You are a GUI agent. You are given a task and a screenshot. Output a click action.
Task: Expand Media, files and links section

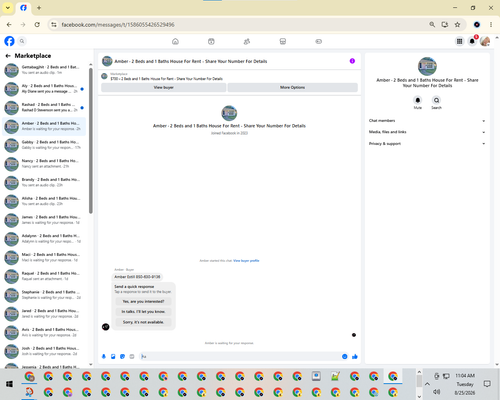(427, 132)
